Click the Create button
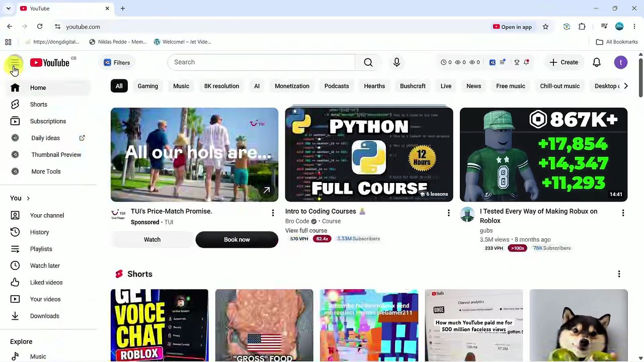The image size is (644, 362). pos(563,62)
